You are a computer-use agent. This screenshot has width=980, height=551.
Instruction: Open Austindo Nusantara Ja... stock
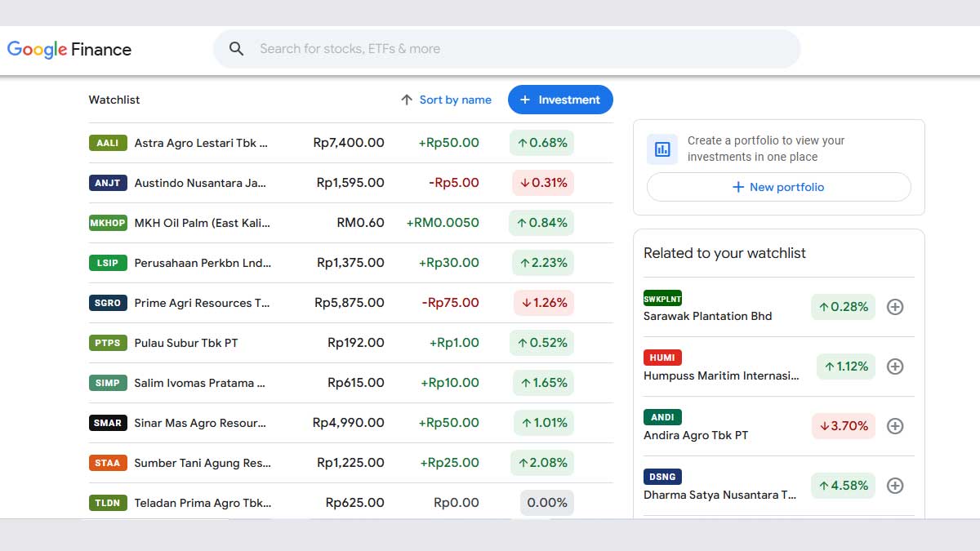[x=200, y=183]
